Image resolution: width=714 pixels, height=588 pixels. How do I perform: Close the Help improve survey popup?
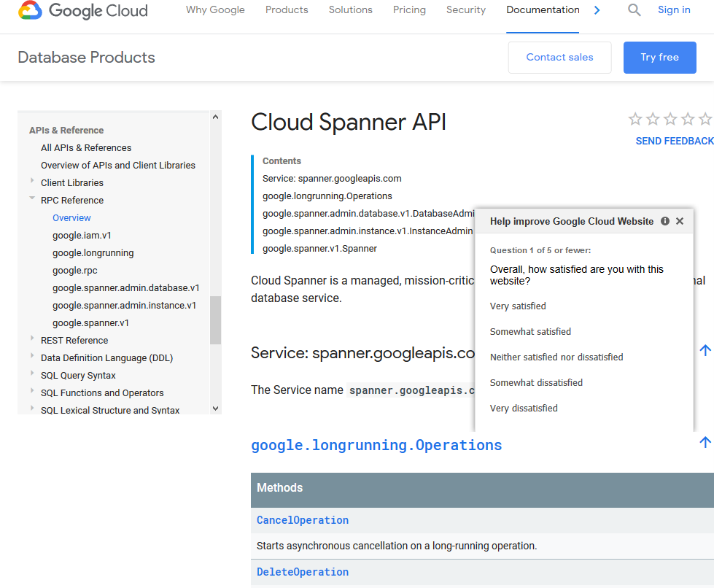point(680,221)
